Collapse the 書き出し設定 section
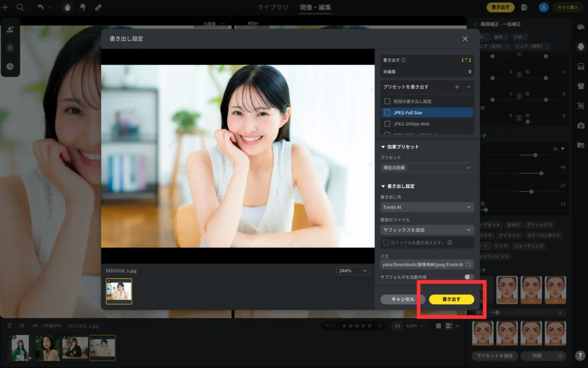Screen dimensions: 588x368 pyautogui.click(x=383, y=186)
